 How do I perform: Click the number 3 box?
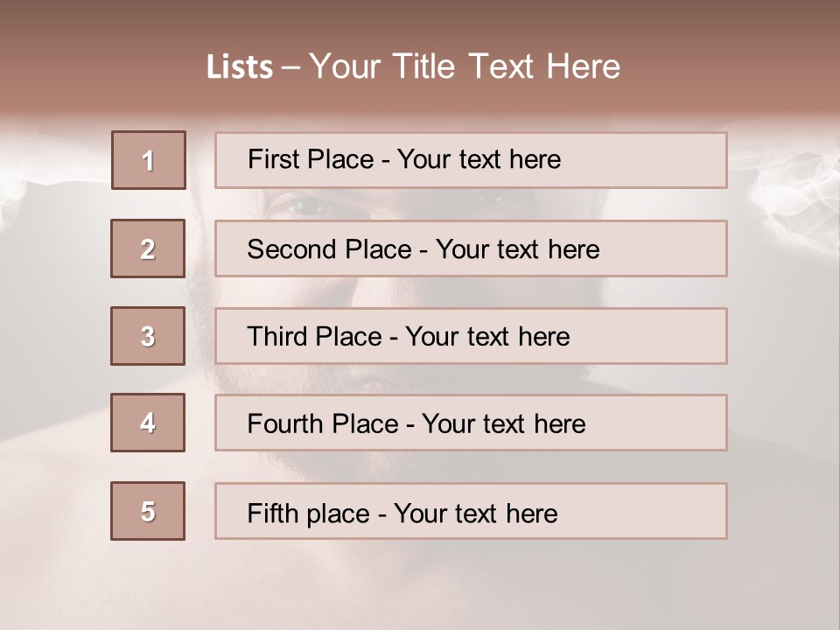[148, 336]
